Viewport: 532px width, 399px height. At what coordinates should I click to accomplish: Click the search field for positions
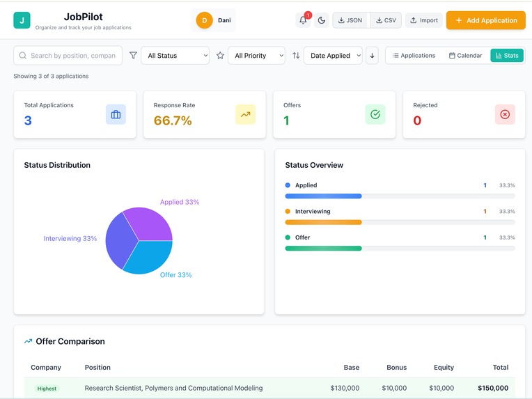point(68,55)
